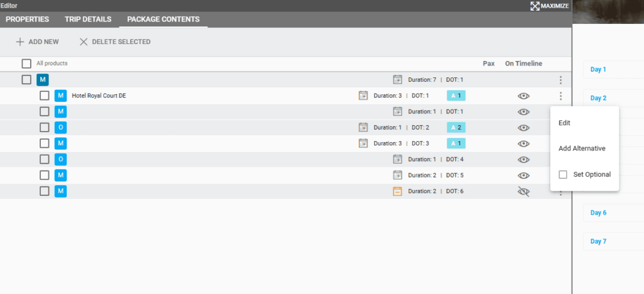Click the A 2 alternative badge
Viewport: 644px width, 294px height.
coord(456,127)
